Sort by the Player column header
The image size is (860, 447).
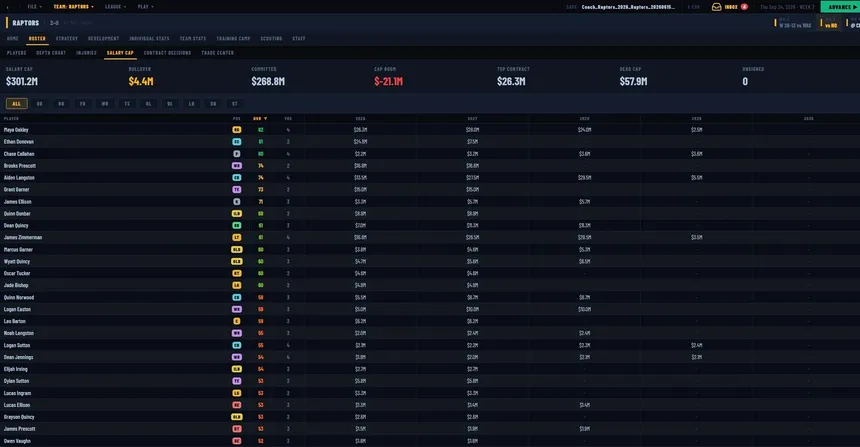(x=12, y=118)
